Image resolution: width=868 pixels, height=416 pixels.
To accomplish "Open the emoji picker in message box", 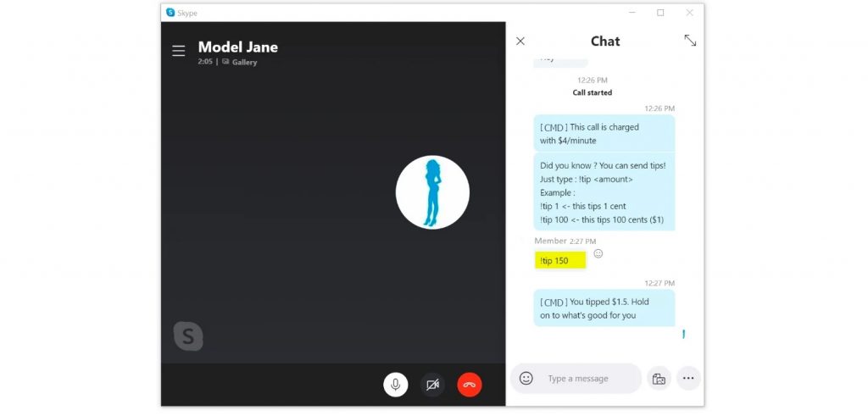I will pyautogui.click(x=526, y=379).
